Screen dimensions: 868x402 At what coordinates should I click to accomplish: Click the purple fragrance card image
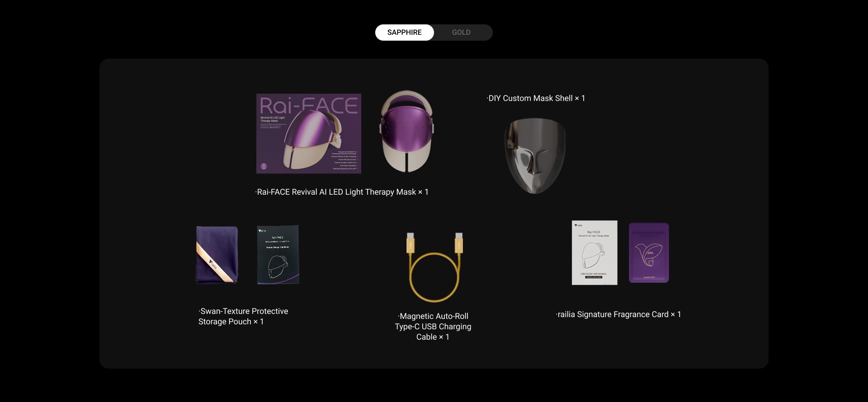pos(649,253)
